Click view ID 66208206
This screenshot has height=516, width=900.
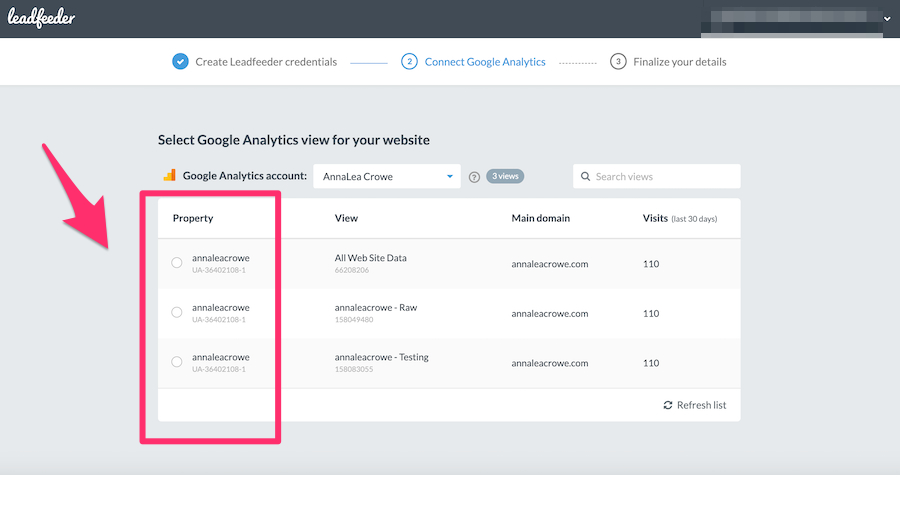352,270
